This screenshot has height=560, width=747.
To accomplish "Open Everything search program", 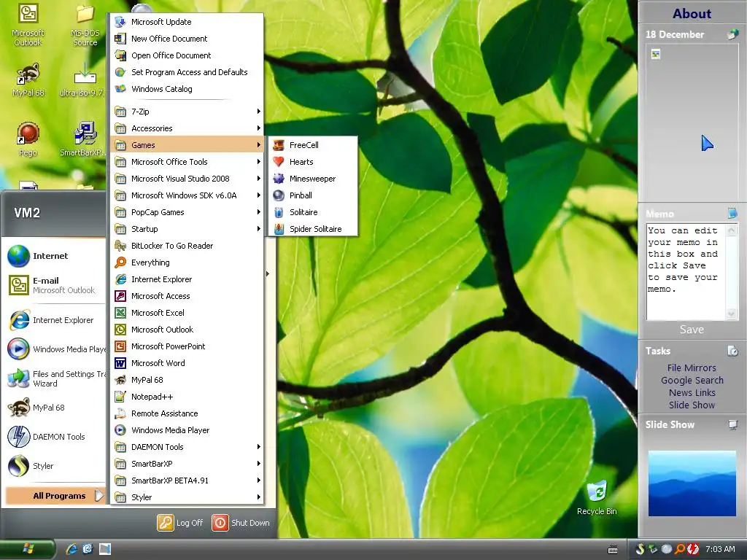I will coord(187,262).
